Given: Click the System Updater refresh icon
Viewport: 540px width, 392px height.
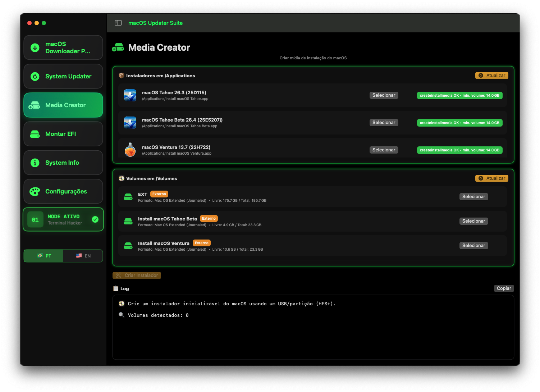Looking at the screenshot, I should pos(35,76).
